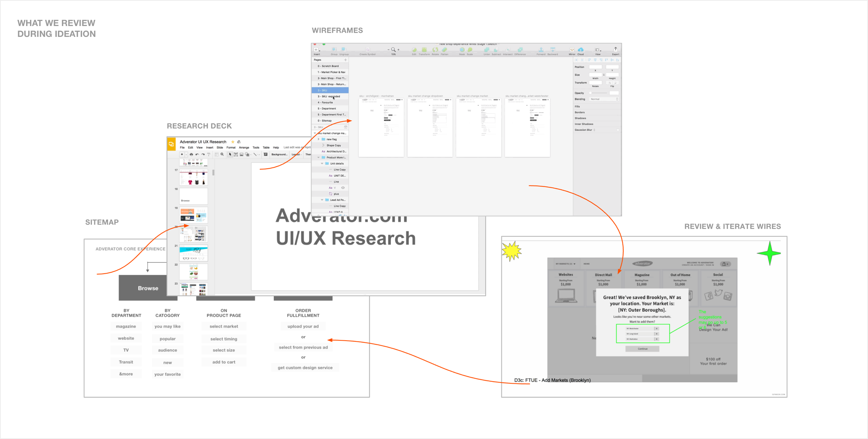The width and height of the screenshot is (868, 439).
Task: Star the Adverator UI UX Research deck
Action: tap(233, 142)
